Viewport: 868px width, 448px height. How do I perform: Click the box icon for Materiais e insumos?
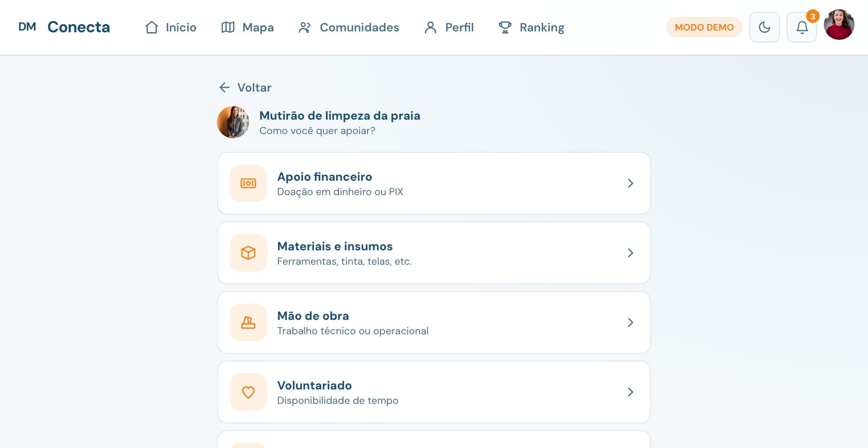248,253
